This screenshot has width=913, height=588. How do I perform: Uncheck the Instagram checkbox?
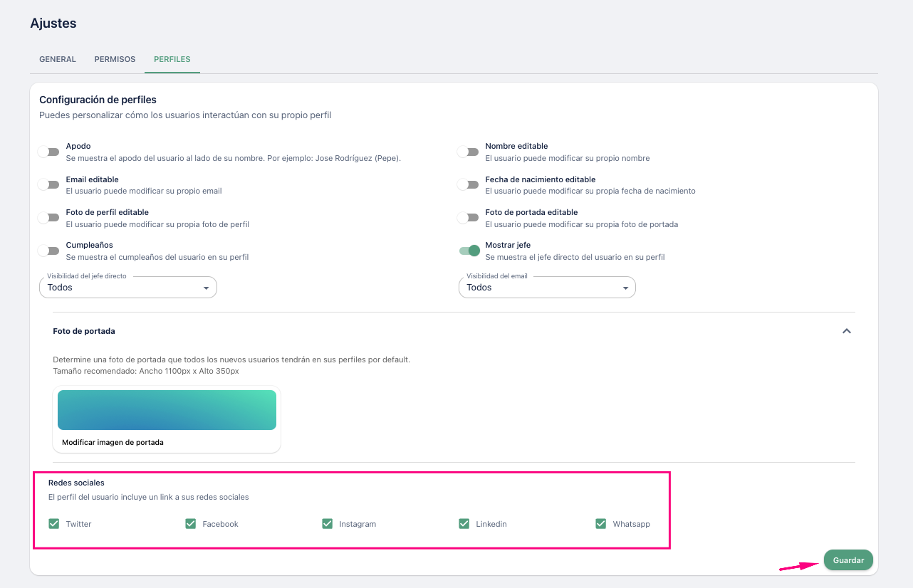coord(328,524)
